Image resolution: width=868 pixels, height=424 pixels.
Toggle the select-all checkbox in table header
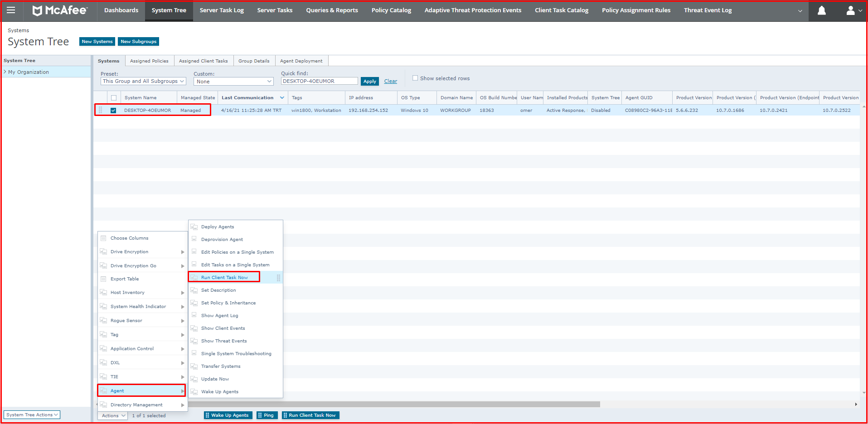pyautogui.click(x=114, y=98)
